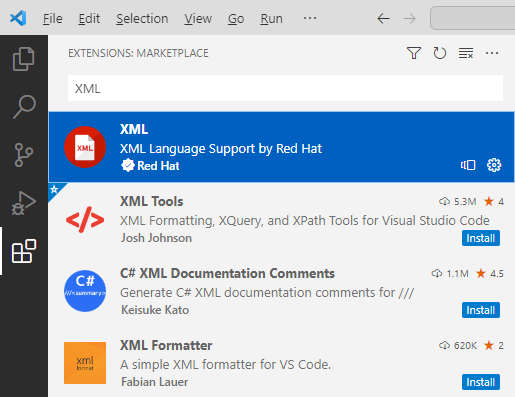Click the verified badge beside Red Hat
The width and height of the screenshot is (515, 397).
click(128, 165)
